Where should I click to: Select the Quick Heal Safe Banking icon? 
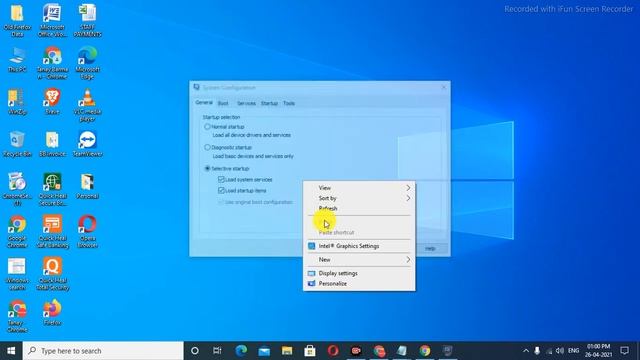(52, 231)
